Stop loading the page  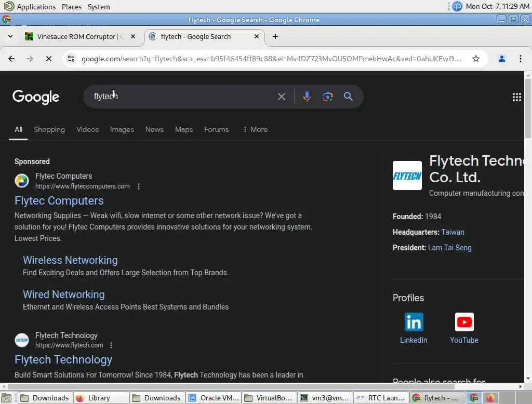point(48,59)
